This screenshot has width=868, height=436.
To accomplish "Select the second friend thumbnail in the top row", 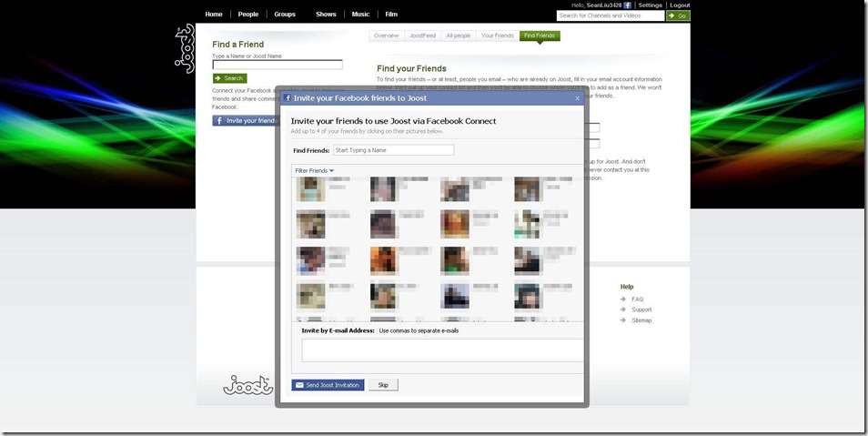I will (x=383, y=189).
